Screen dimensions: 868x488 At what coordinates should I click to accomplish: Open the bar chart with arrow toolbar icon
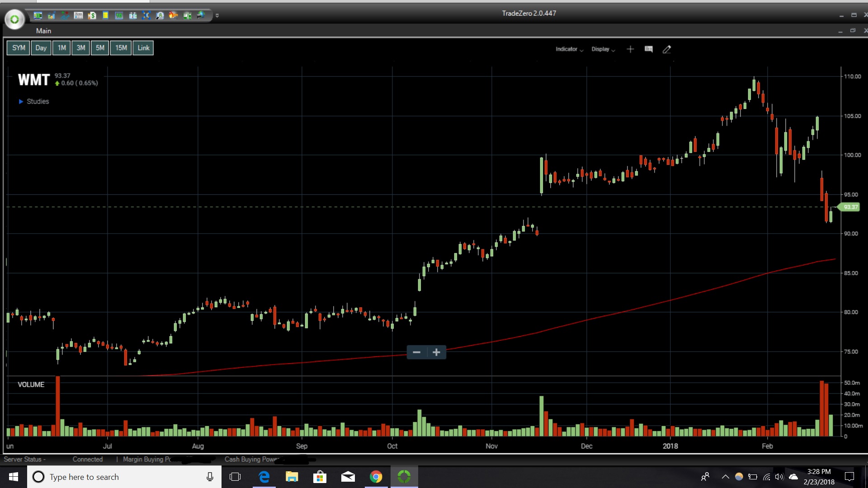pos(52,16)
